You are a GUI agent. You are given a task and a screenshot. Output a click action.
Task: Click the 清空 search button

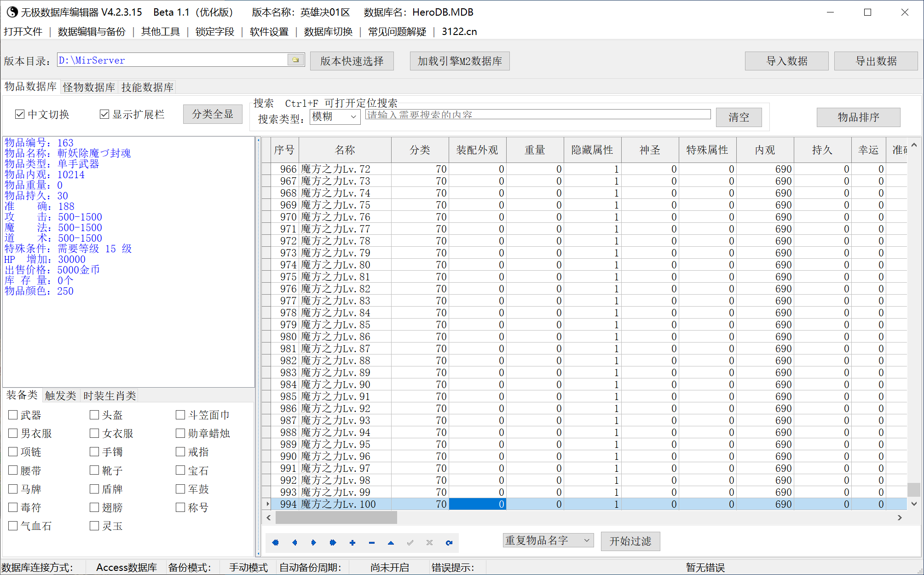coord(739,117)
